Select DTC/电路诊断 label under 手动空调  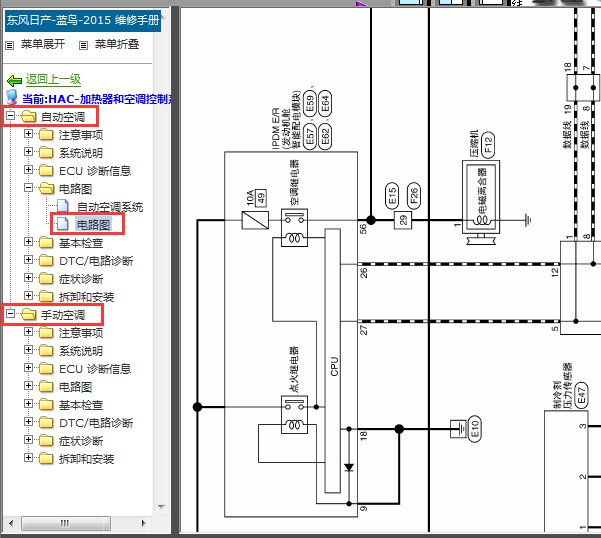pos(96,423)
